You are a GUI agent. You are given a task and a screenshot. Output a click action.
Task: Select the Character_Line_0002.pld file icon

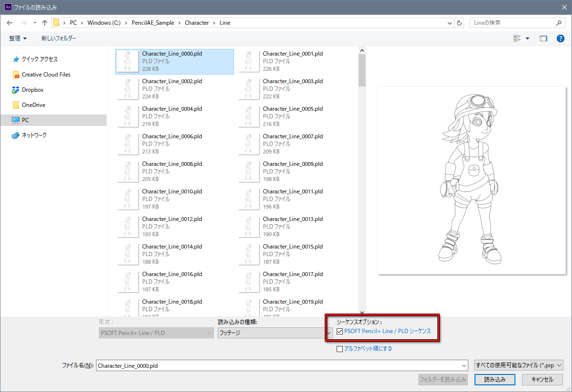click(127, 89)
